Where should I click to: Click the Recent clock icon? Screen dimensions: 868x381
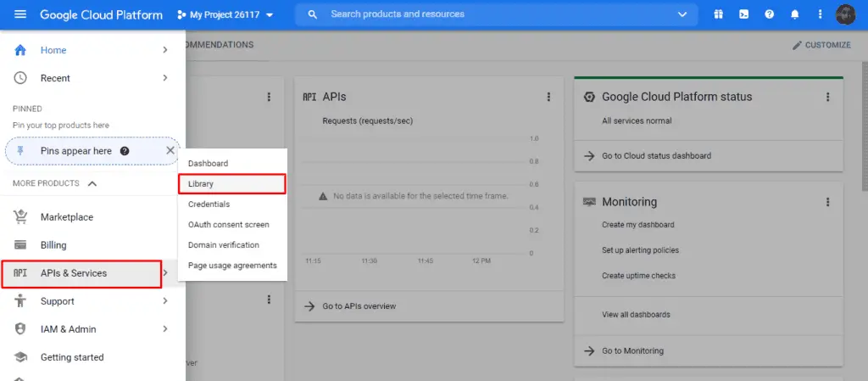pos(20,78)
